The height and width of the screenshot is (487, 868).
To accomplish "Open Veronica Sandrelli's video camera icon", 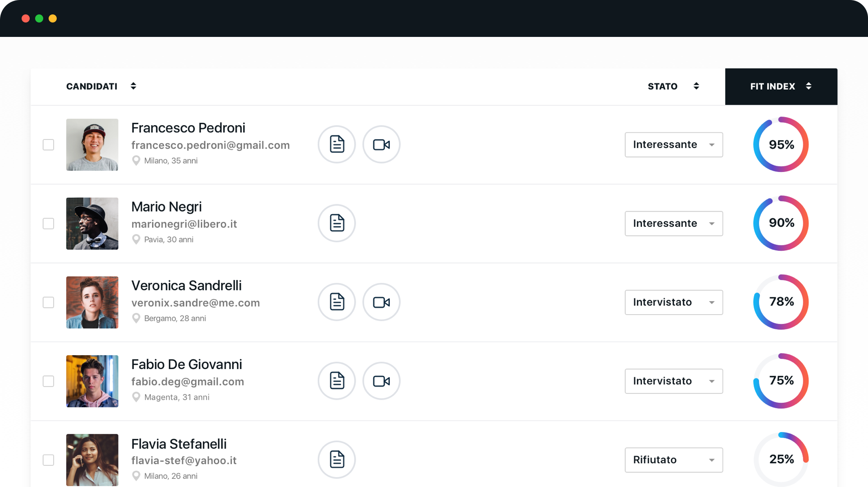I will pyautogui.click(x=381, y=302).
